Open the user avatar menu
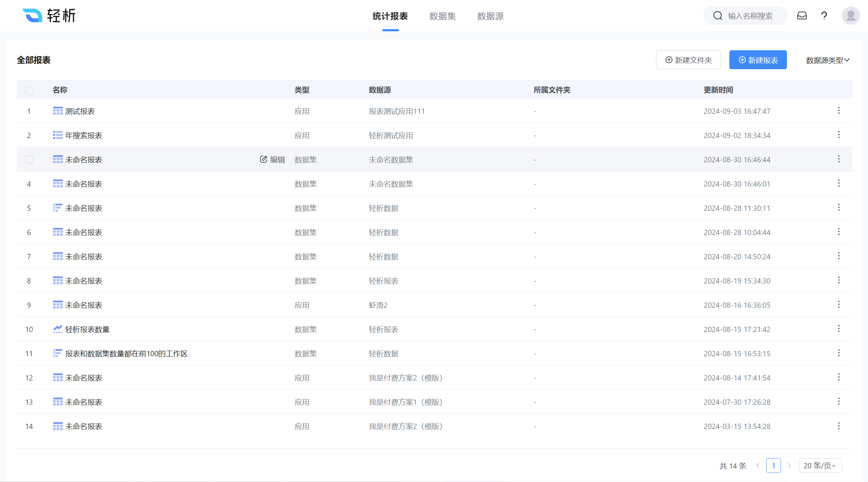Viewport: 868px width, 482px height. point(851,16)
